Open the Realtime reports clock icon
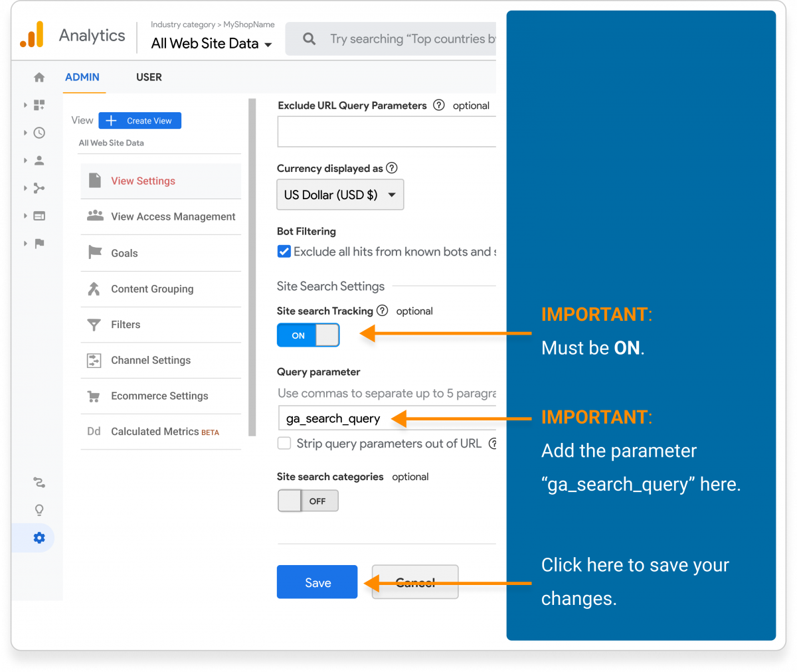 (x=39, y=132)
